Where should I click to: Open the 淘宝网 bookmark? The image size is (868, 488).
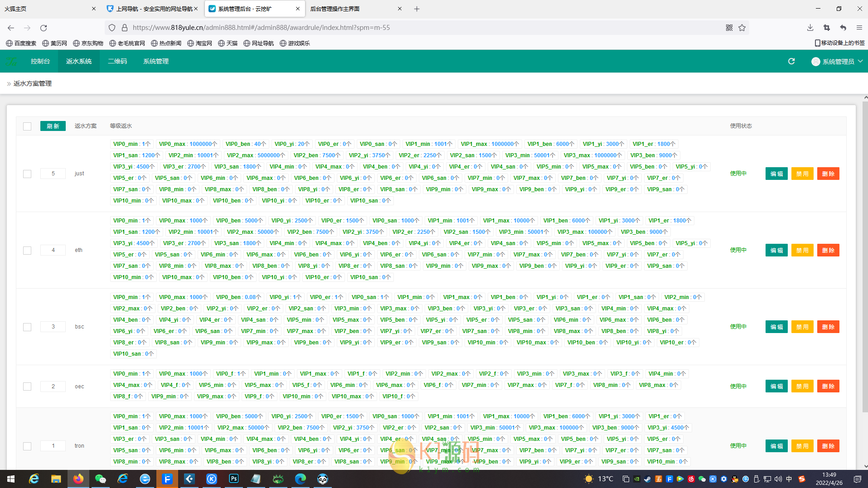[200, 43]
